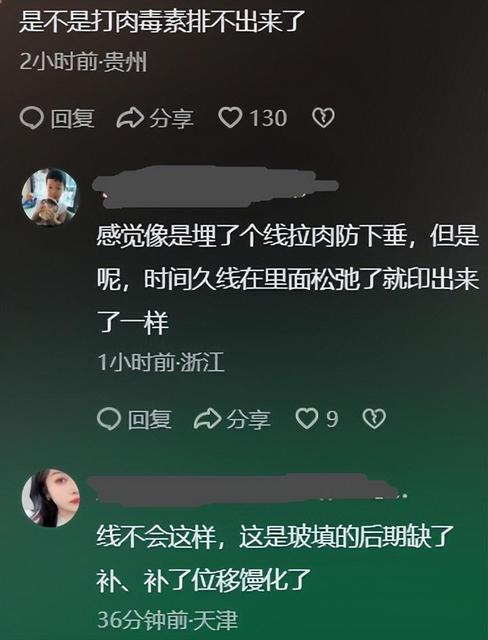The height and width of the screenshot is (640, 488).
Task: Click 回复 text under Guizhou comment
Action: 73,118
